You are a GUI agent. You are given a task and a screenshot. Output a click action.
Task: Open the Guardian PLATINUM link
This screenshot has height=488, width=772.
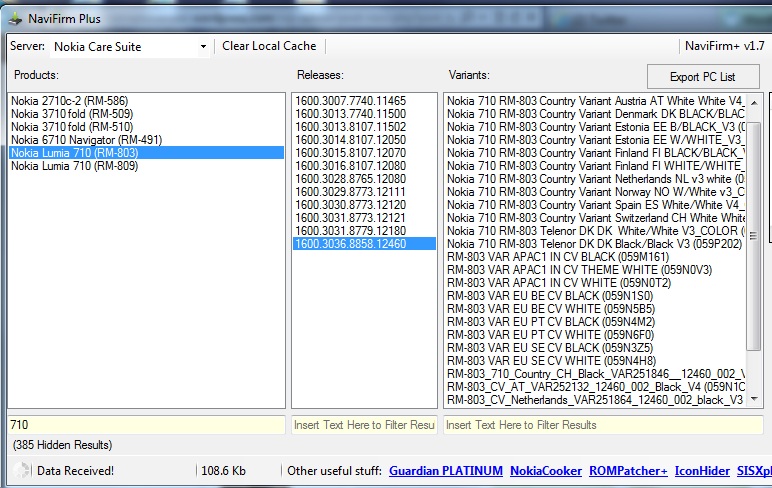point(446,471)
